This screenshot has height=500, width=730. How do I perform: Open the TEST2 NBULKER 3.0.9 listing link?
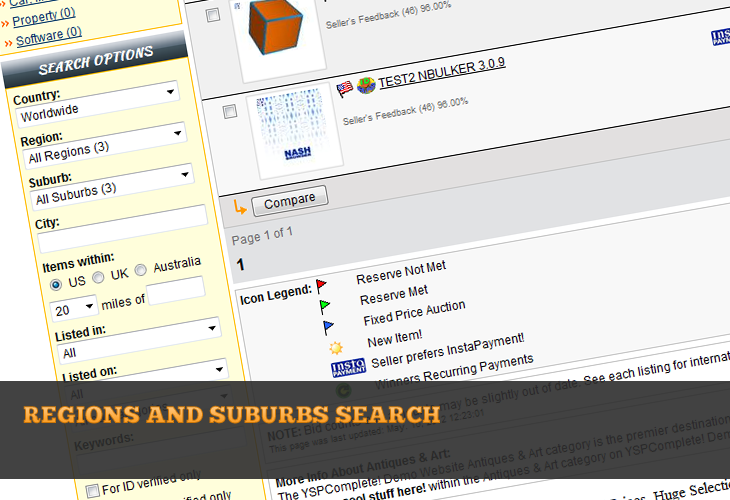pyautogui.click(x=441, y=74)
